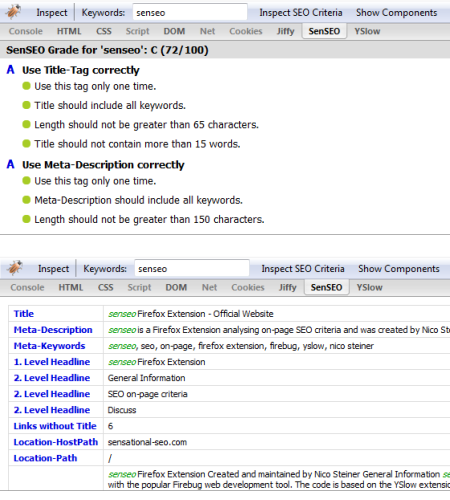
Task: Click the Firebug bug icon in lower panel
Action: click(15, 268)
